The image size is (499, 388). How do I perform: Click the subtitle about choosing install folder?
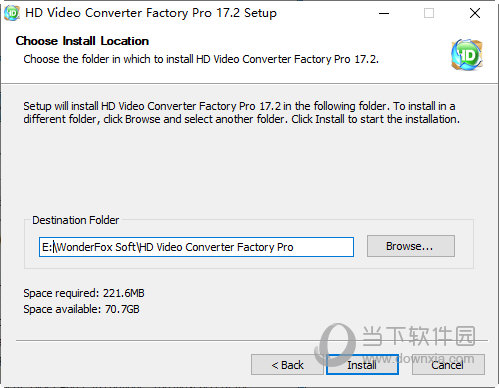click(x=201, y=59)
